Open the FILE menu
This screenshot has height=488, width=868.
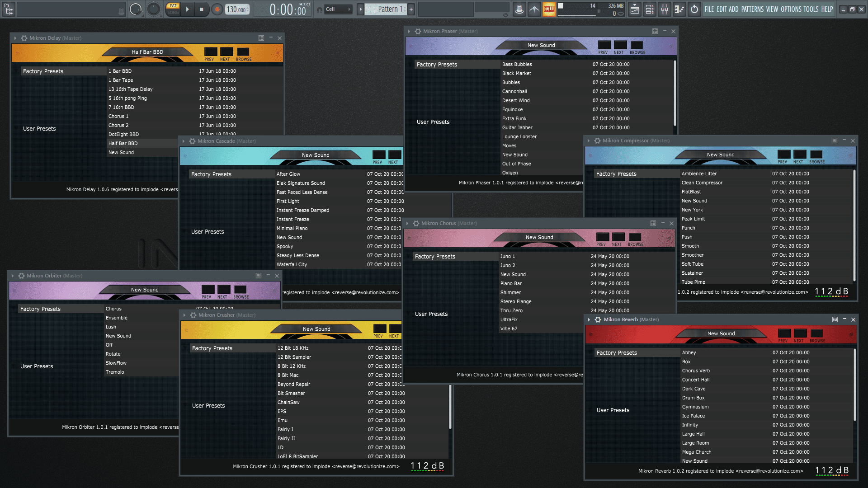(x=709, y=9)
